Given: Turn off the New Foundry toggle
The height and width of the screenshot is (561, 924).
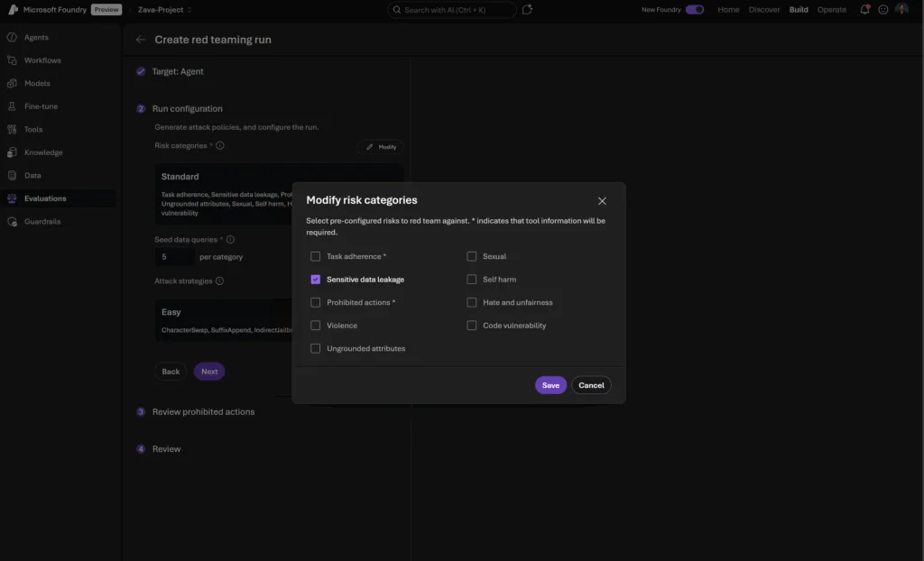Looking at the screenshot, I should (x=694, y=10).
